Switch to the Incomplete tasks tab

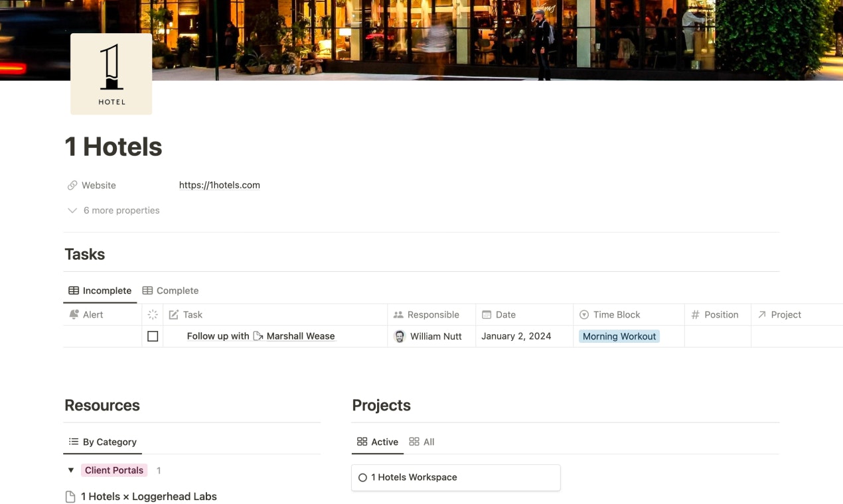point(100,290)
